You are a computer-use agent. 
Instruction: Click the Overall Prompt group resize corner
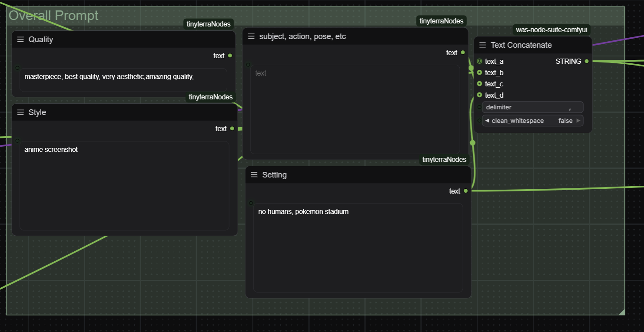[x=621, y=312]
